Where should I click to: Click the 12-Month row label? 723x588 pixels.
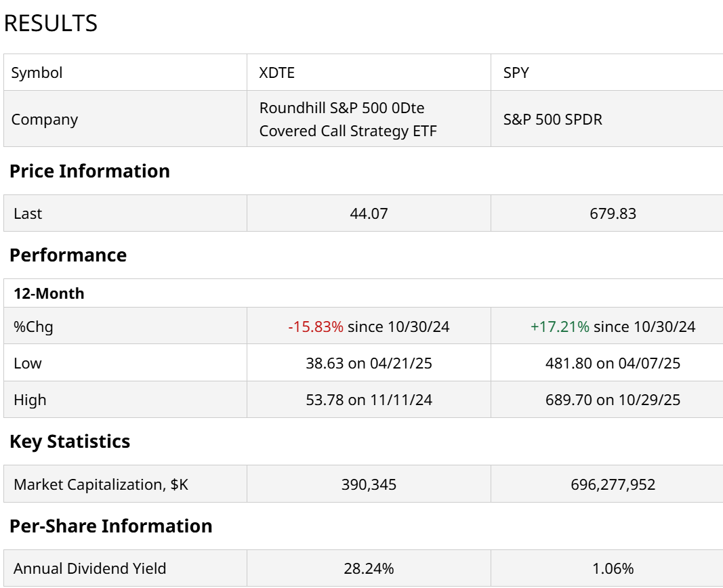pos(49,293)
